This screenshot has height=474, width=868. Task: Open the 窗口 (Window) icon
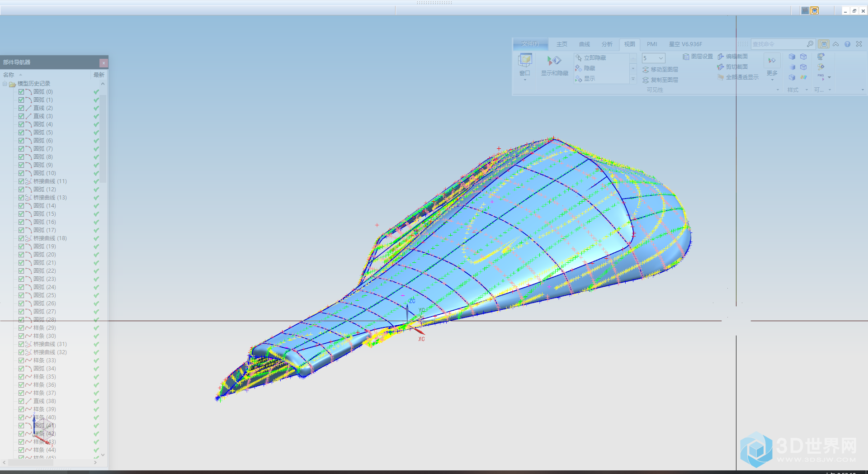point(525,60)
